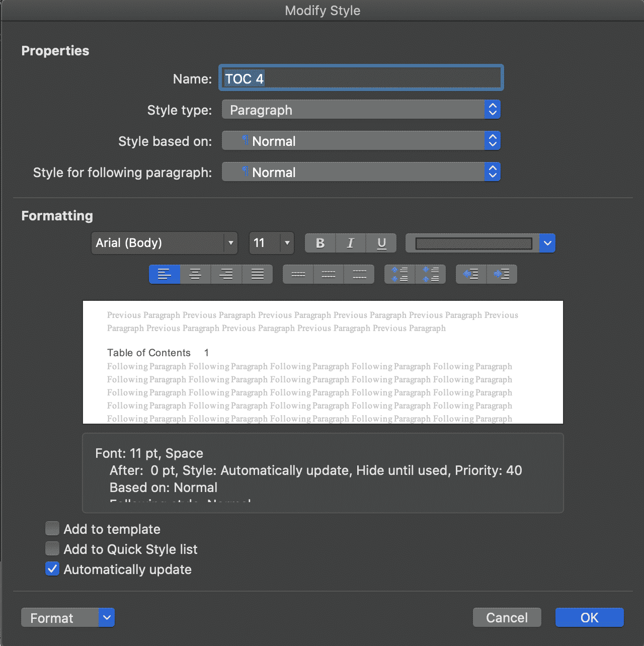Disable Automatically update
644x646 pixels.
click(52, 569)
